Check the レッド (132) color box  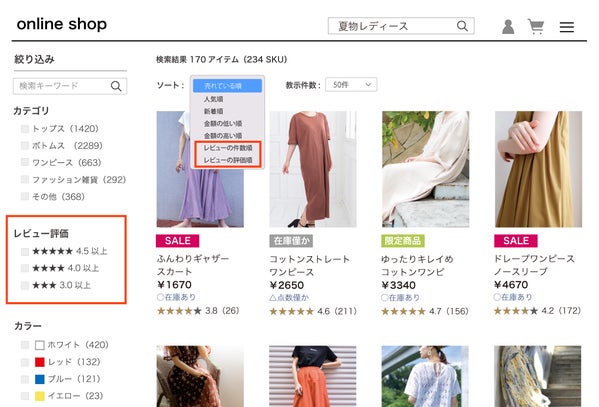tap(25, 362)
